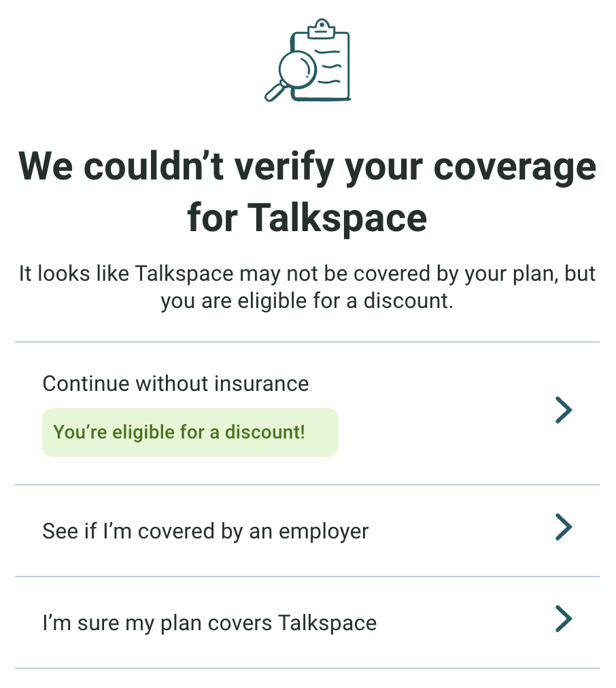This screenshot has height=688, width=616.
Task: Click the divider line above Continue without insurance
Action: 307,342
